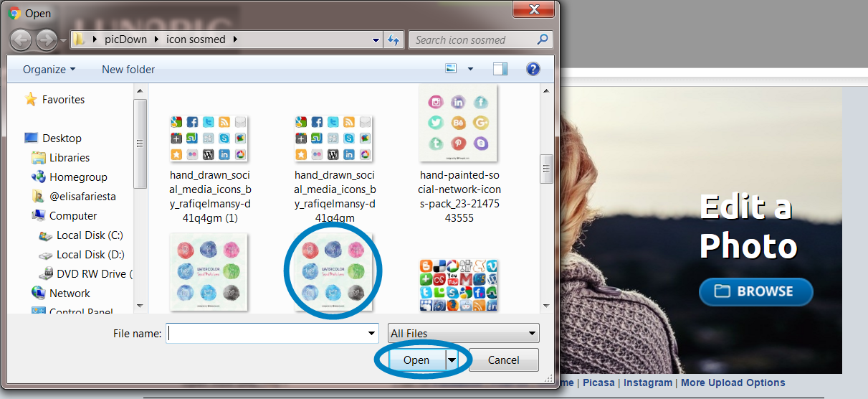Open the view options dropdown arrow
This screenshot has width=868, height=399.
point(470,70)
